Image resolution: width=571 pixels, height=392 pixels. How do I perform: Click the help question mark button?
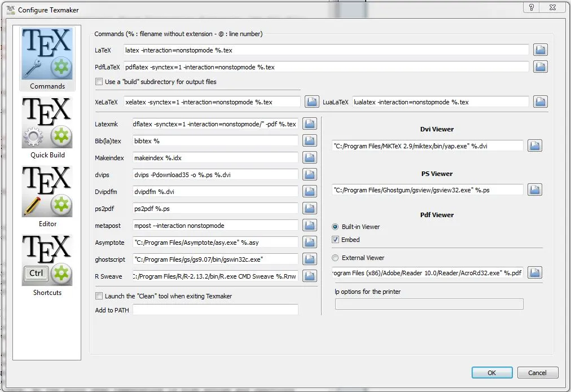point(532,7)
